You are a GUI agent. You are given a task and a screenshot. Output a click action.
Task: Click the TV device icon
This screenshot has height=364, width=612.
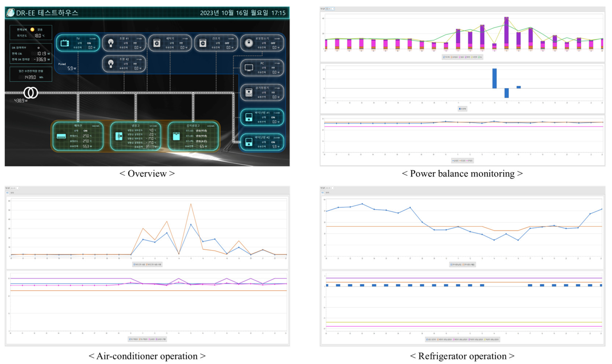(65, 43)
